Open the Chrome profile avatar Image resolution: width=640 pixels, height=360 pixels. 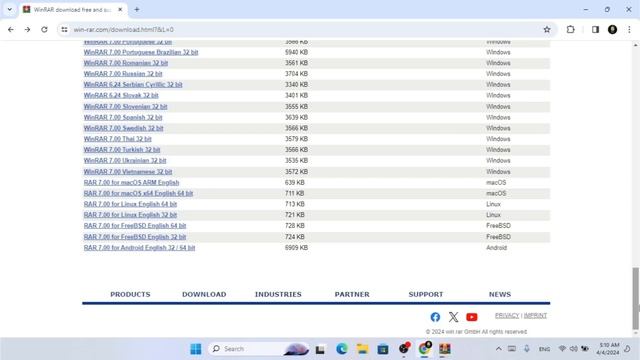612,29
